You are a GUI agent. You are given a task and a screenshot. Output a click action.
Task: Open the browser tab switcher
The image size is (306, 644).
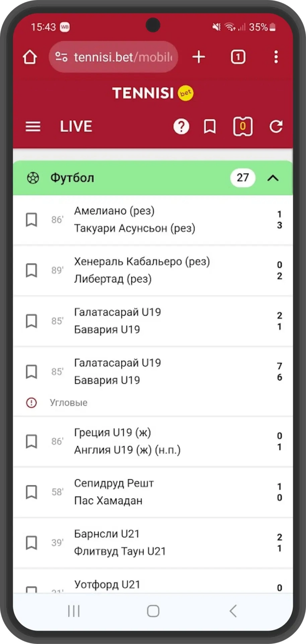[x=238, y=57]
